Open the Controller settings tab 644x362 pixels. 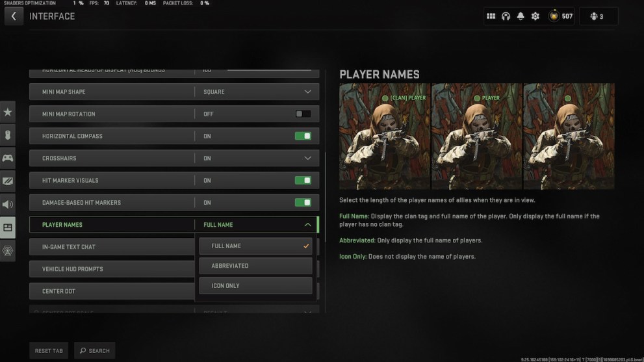[x=8, y=158]
